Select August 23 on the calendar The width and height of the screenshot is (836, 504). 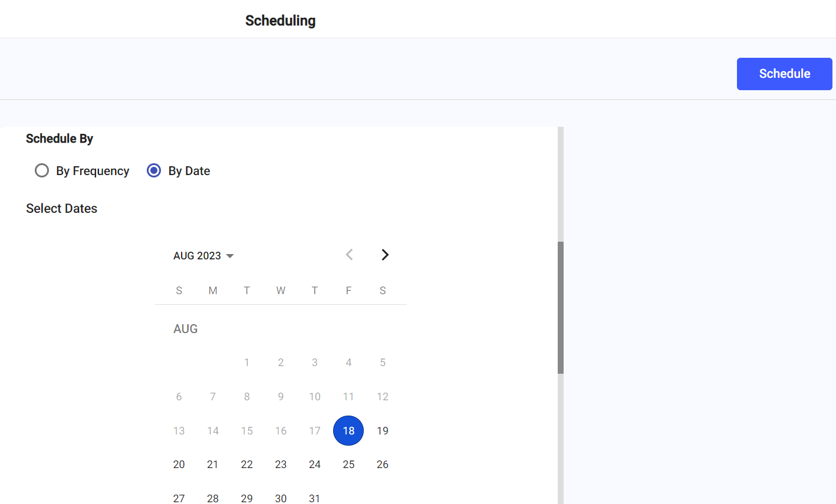pyautogui.click(x=281, y=465)
